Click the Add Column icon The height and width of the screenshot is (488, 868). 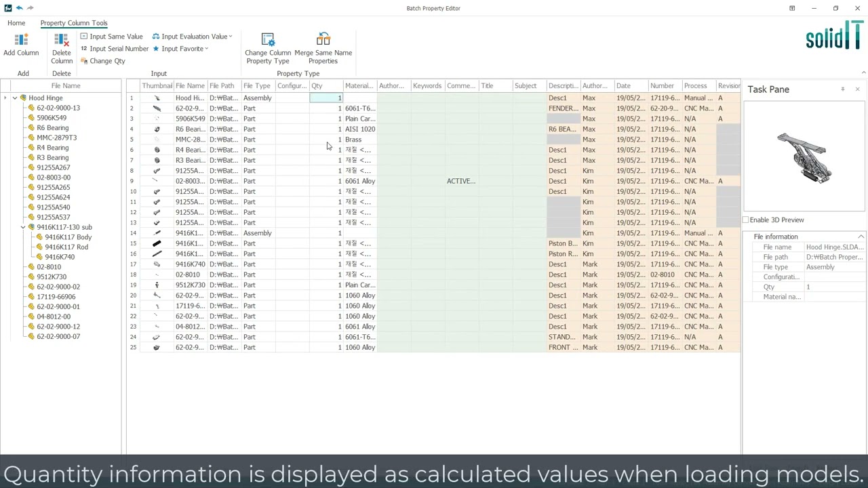coord(21,41)
